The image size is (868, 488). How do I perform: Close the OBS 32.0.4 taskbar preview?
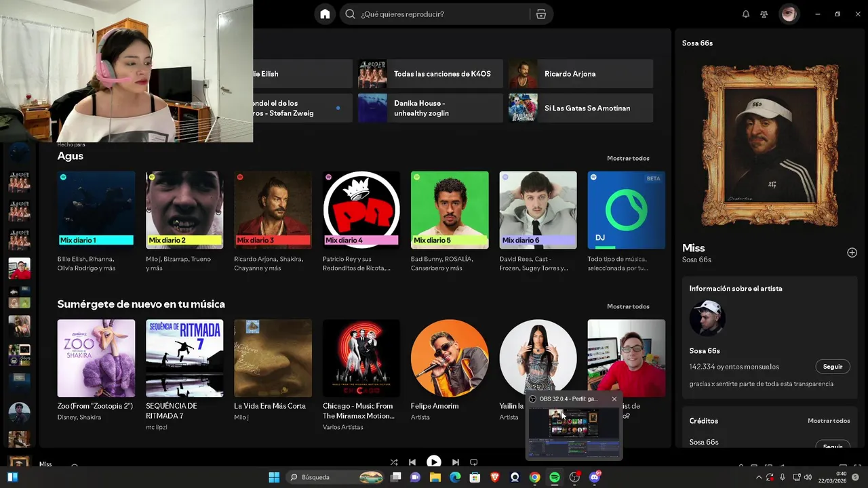[x=614, y=399]
